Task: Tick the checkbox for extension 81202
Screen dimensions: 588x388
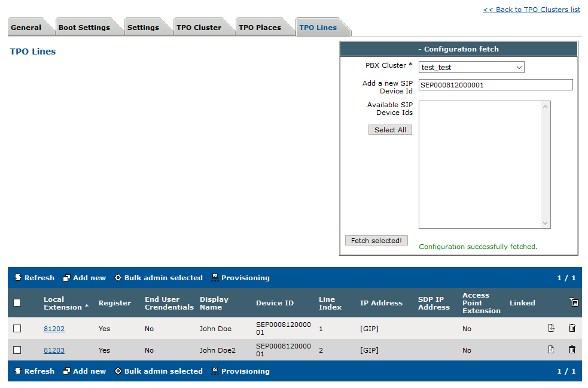Action: click(17, 329)
